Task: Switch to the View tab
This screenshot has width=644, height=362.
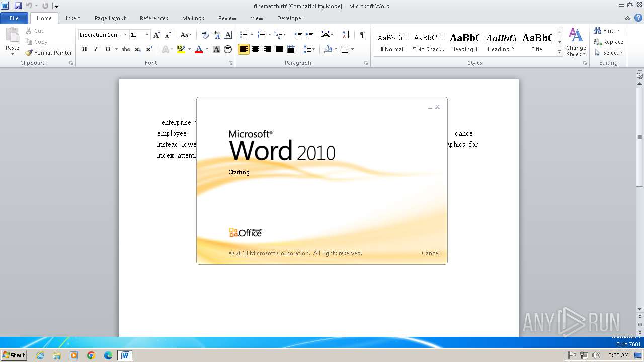Action: click(257, 18)
